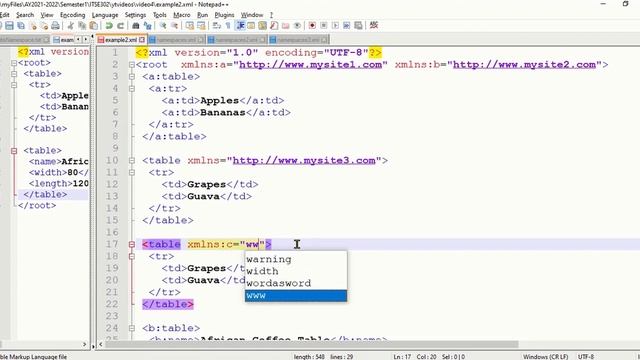Print the document using the printer icon
Image resolution: width=640 pixels, height=360 pixels.
[x=55, y=26]
